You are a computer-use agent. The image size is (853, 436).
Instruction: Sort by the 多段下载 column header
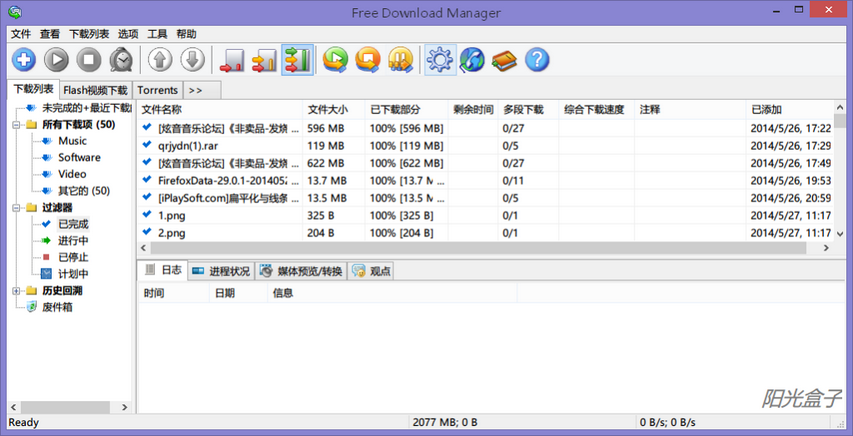(528, 109)
